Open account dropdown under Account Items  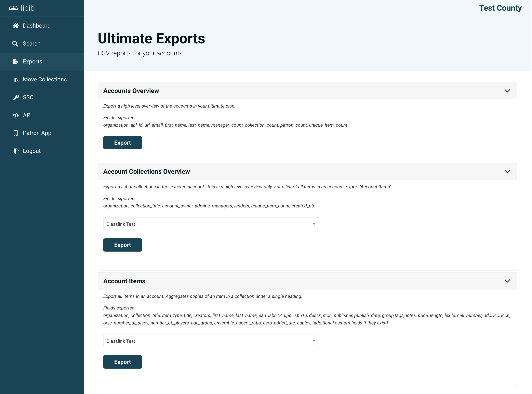(211, 341)
